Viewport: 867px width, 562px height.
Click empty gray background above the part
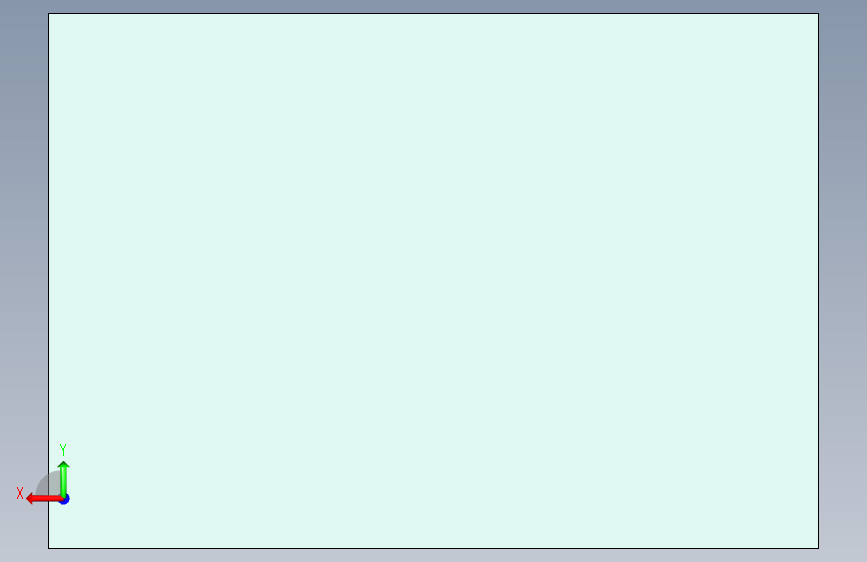(x=434, y=6)
